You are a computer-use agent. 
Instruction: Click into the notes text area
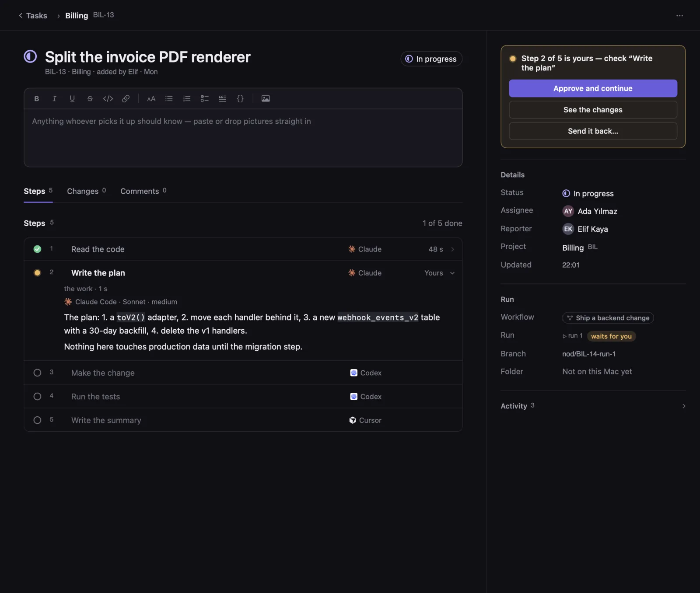point(243,138)
